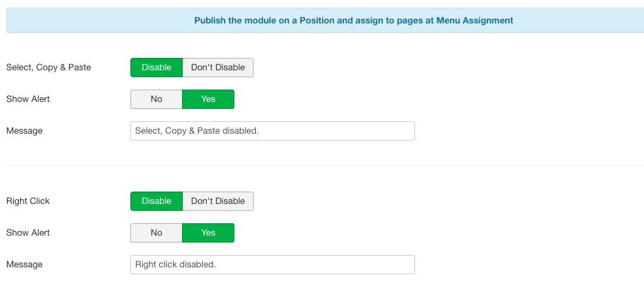
Task: Click the Select, Copy & Paste label
Action: pos(48,68)
